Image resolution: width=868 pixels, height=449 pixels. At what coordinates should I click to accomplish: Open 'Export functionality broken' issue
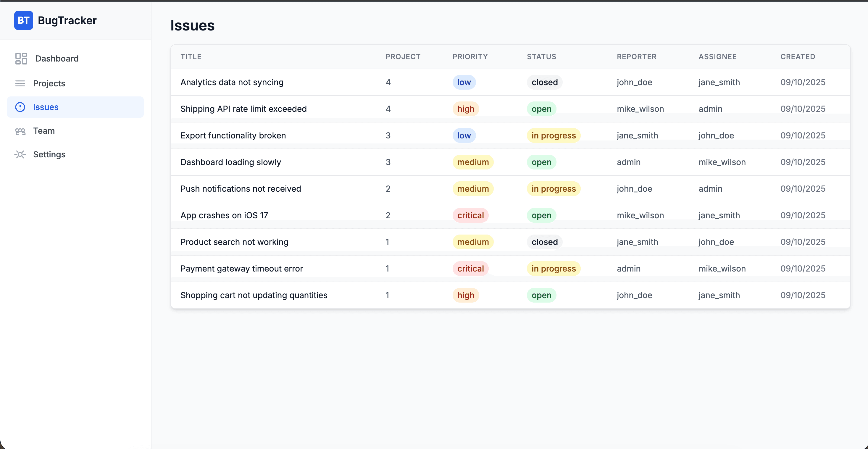point(233,135)
